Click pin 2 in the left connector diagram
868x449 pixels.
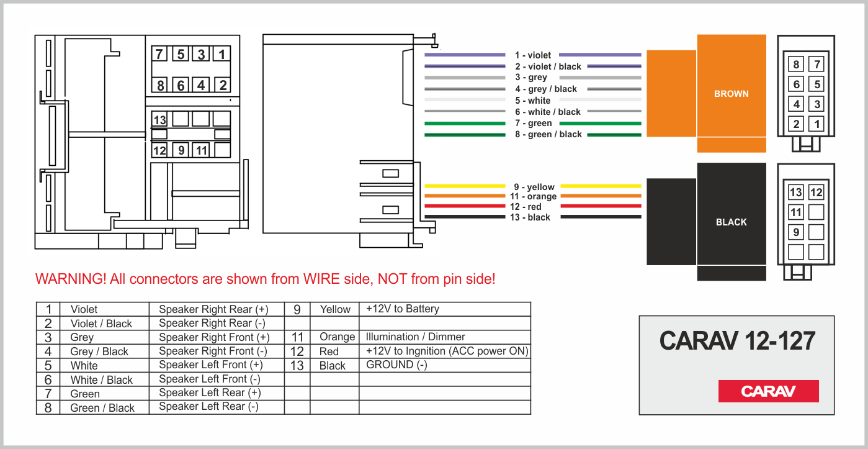click(222, 85)
